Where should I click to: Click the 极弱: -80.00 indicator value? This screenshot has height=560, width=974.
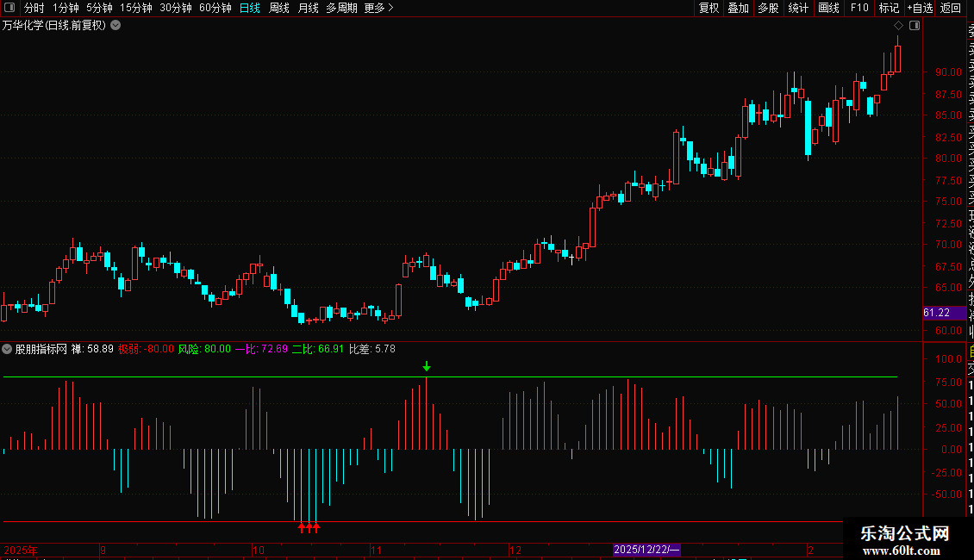146,349
